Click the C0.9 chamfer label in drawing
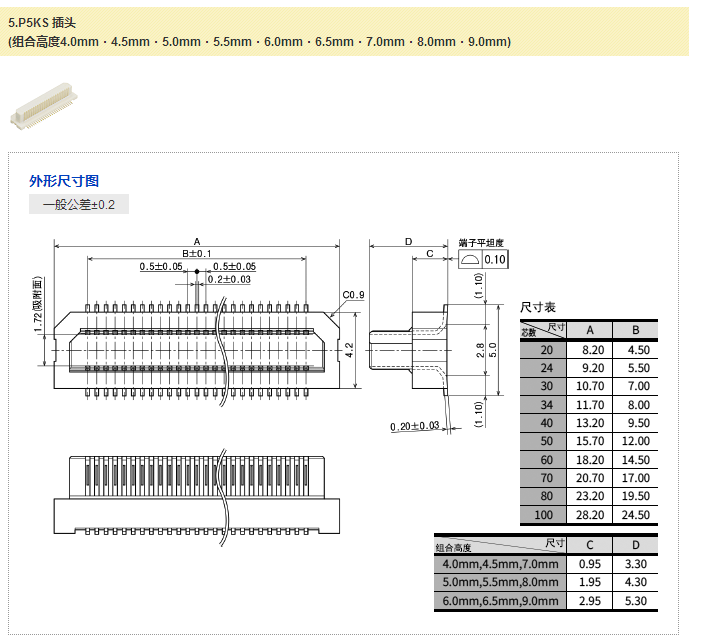 tap(353, 295)
